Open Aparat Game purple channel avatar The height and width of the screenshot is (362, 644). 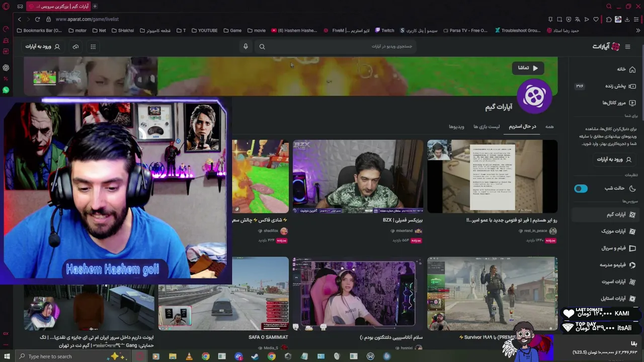[534, 95]
